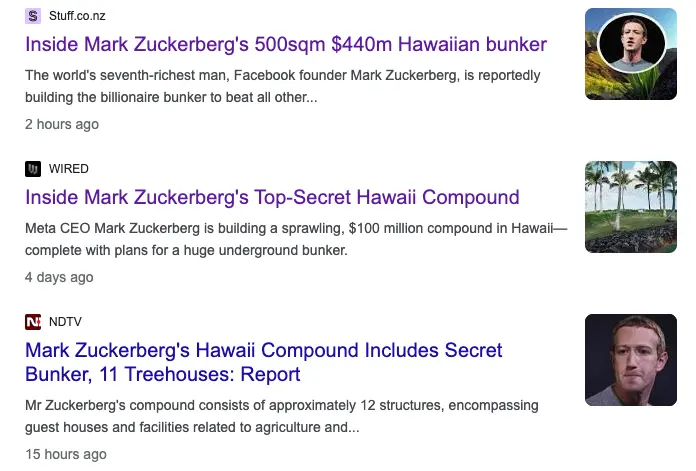Click the NDTV favicon icon

coord(33,322)
